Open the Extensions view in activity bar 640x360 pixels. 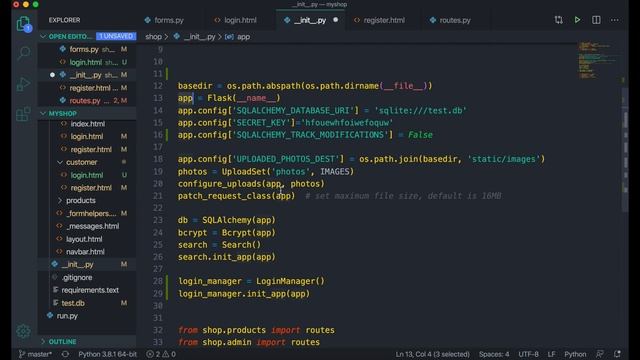[24, 114]
